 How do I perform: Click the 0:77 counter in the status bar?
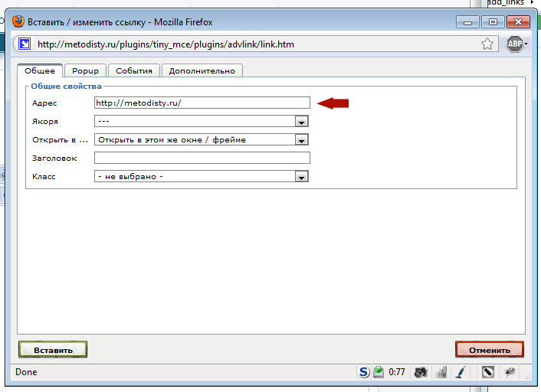pos(397,372)
